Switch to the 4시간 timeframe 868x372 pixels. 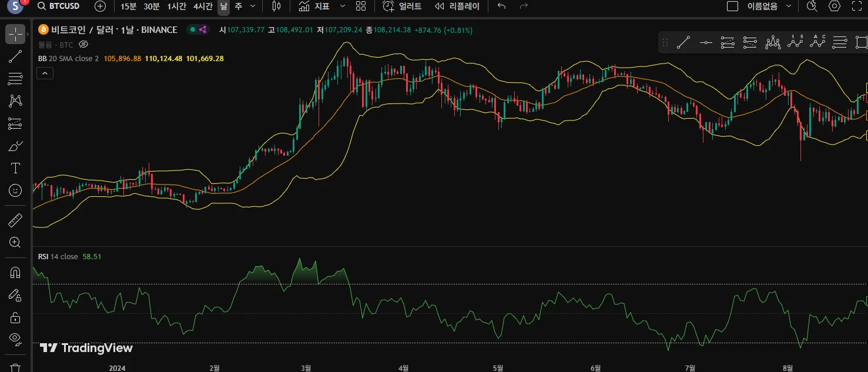(x=203, y=6)
